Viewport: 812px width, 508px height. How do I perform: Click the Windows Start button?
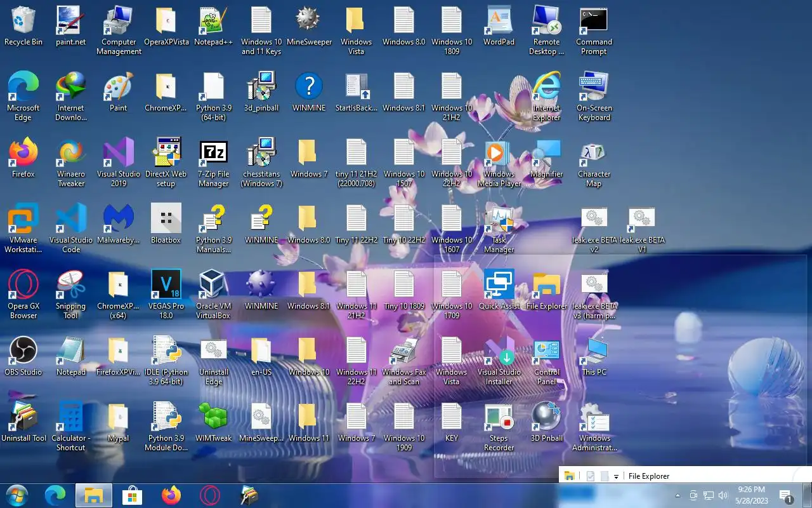(16, 495)
